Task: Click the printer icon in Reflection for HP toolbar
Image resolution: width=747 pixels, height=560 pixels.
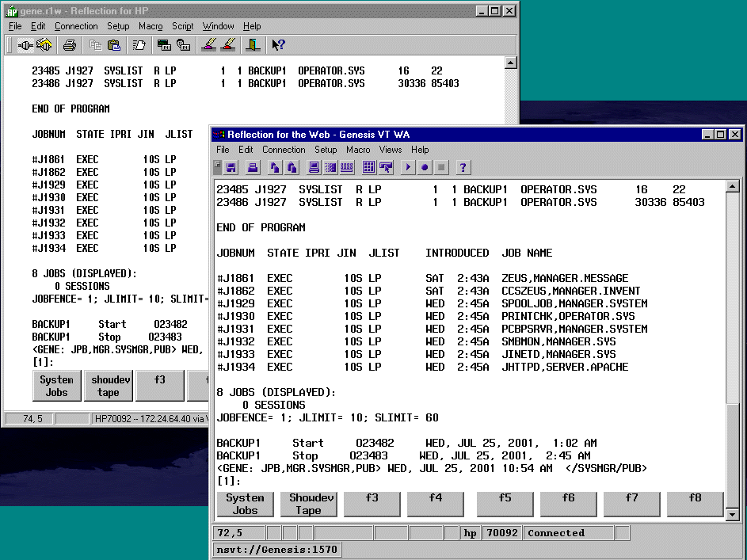Action: point(70,45)
